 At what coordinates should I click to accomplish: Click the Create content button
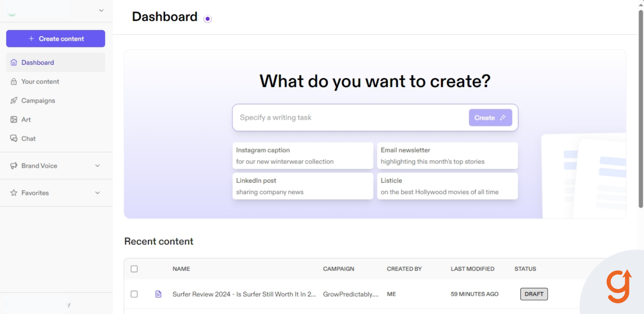56,39
